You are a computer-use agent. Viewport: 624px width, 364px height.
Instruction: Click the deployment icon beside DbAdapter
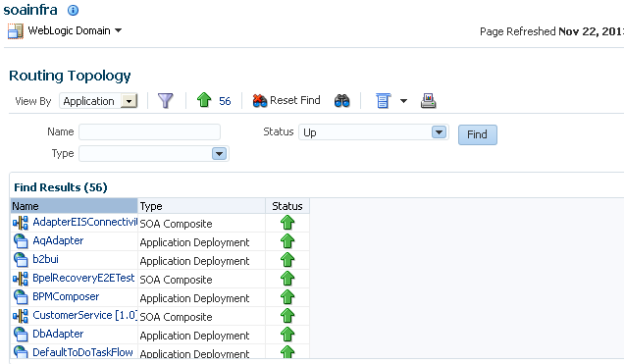point(21,335)
